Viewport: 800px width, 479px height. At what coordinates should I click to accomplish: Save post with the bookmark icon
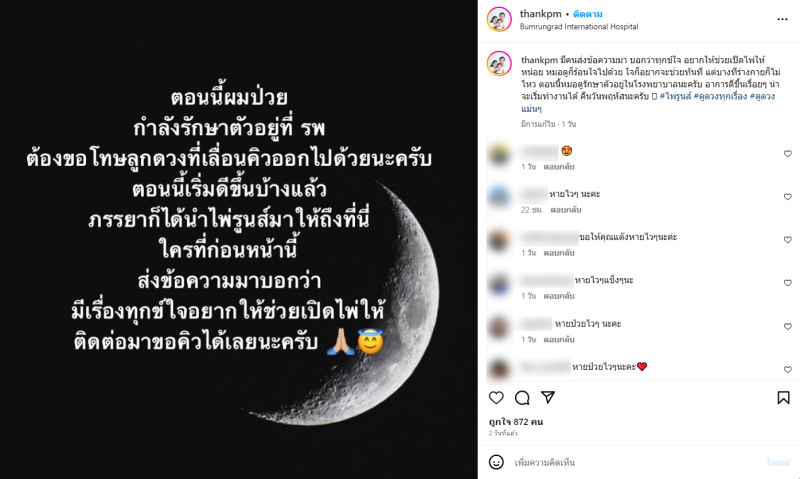click(x=783, y=398)
